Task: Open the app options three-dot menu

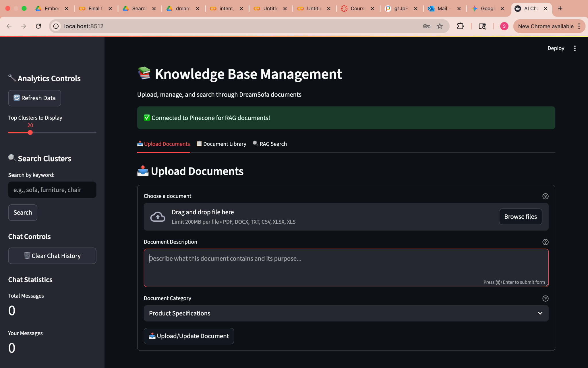Action: pyautogui.click(x=575, y=48)
